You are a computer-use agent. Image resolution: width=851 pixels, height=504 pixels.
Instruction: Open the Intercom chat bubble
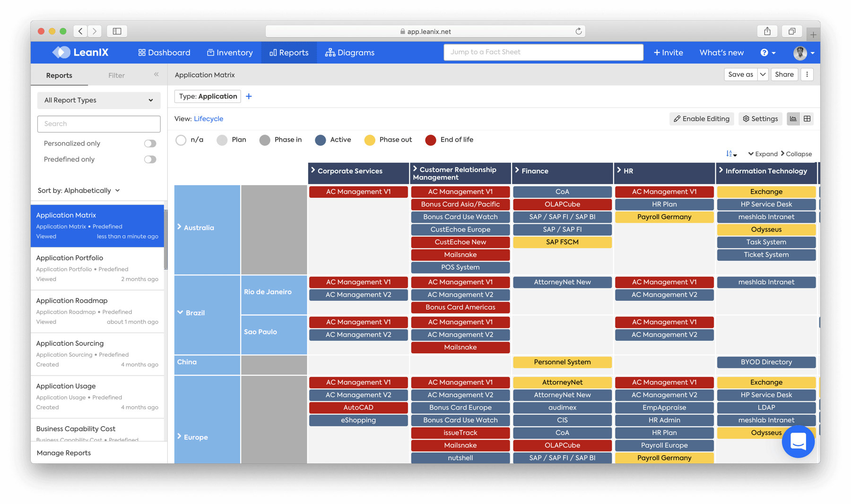click(x=798, y=442)
